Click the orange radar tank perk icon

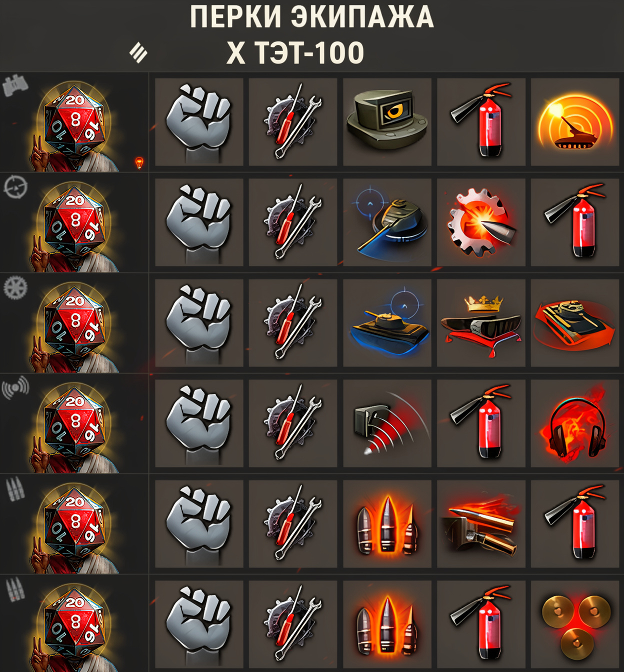coord(575,121)
